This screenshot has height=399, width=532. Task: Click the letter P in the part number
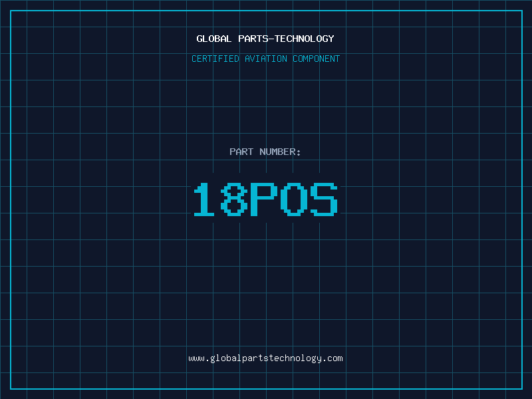pyautogui.click(x=265, y=199)
